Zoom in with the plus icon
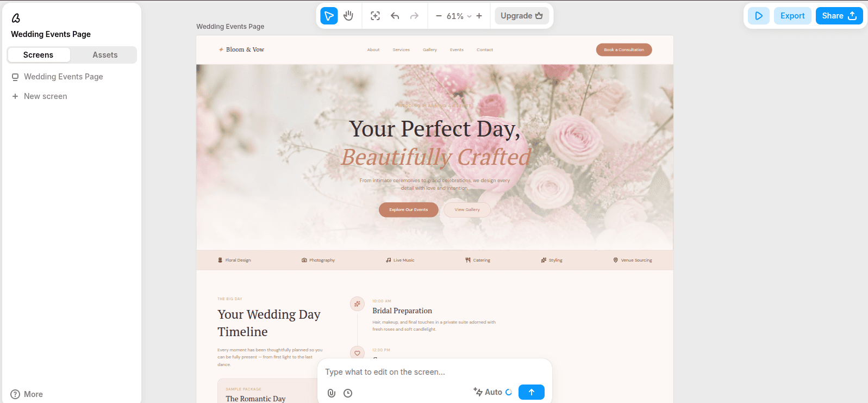This screenshot has height=403, width=868. [x=479, y=16]
